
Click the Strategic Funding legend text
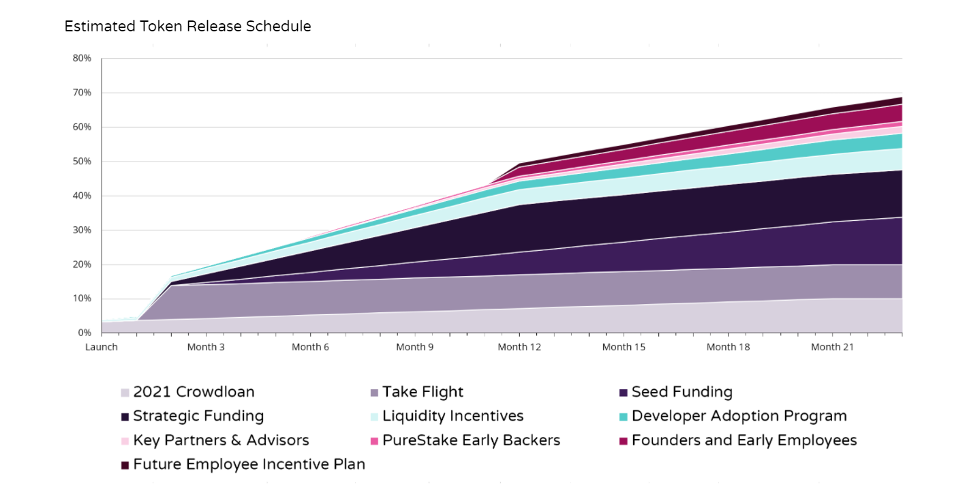[x=198, y=416]
